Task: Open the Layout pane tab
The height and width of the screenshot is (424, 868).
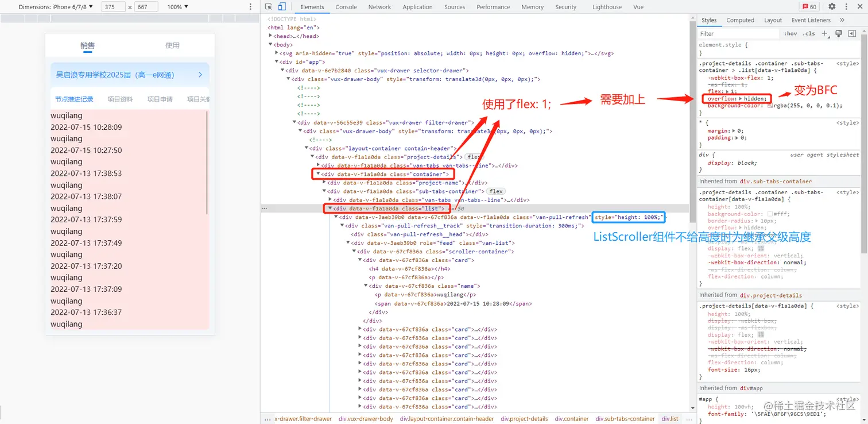Action: tap(773, 20)
